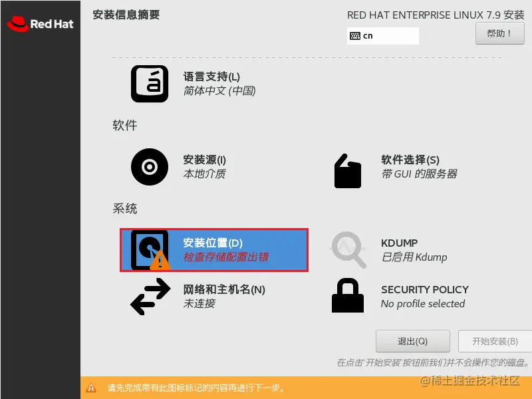Click the 安装源 disc icon
Viewport: 532px width, 399px height.
click(x=150, y=167)
